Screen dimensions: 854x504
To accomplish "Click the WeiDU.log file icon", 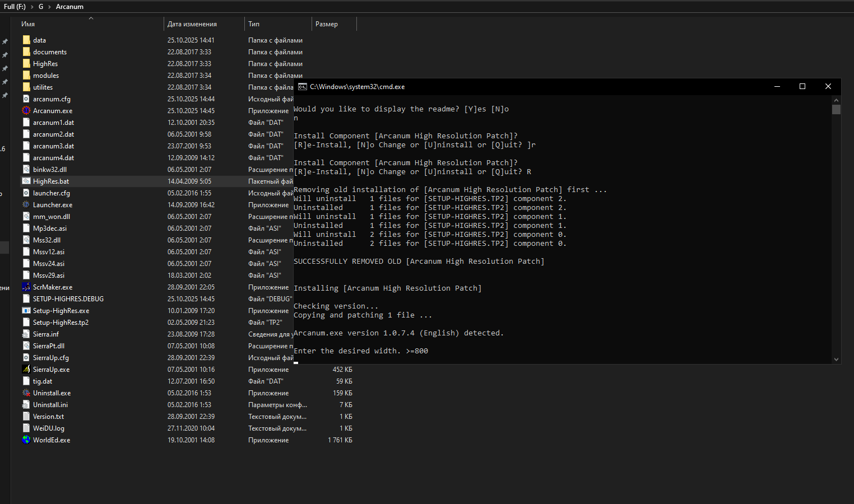I will pyautogui.click(x=26, y=428).
